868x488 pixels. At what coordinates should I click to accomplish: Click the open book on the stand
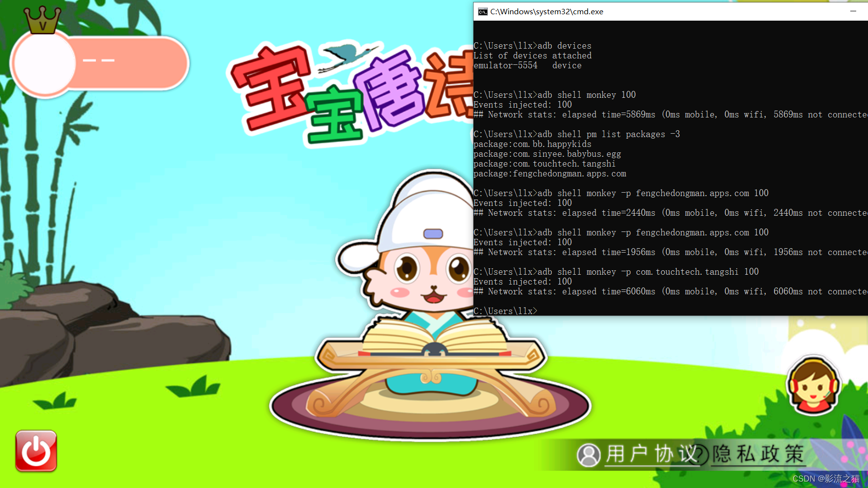click(x=433, y=339)
